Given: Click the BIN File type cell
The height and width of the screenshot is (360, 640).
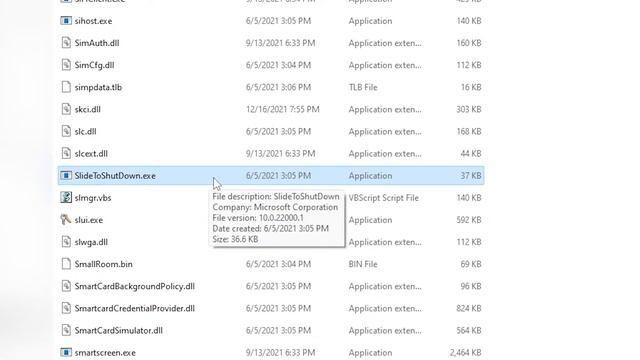Looking at the screenshot, I should point(363,264).
